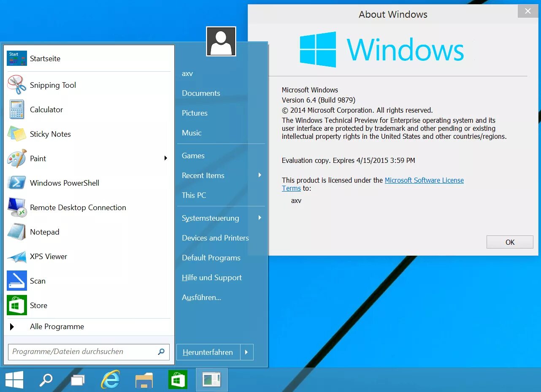
Task: Expand the Paint submenu arrow
Action: click(x=166, y=158)
